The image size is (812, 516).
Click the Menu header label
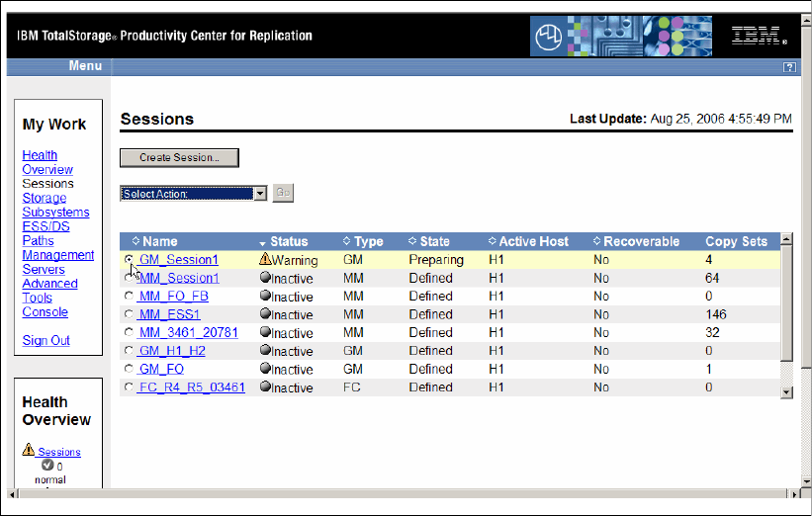pyautogui.click(x=85, y=65)
